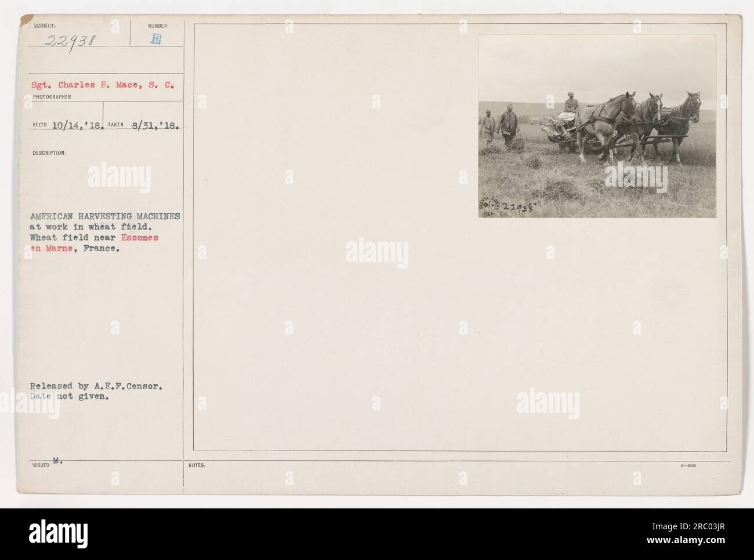Click the horse-drawn harvester photograph

[597, 126]
